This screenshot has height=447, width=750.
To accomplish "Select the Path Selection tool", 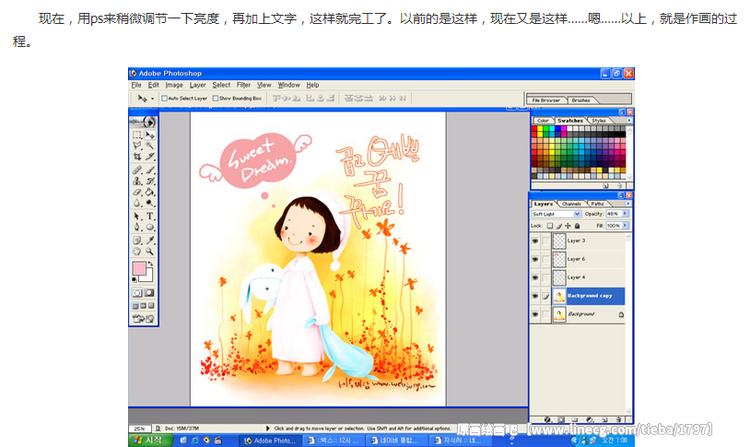I will pos(137,216).
